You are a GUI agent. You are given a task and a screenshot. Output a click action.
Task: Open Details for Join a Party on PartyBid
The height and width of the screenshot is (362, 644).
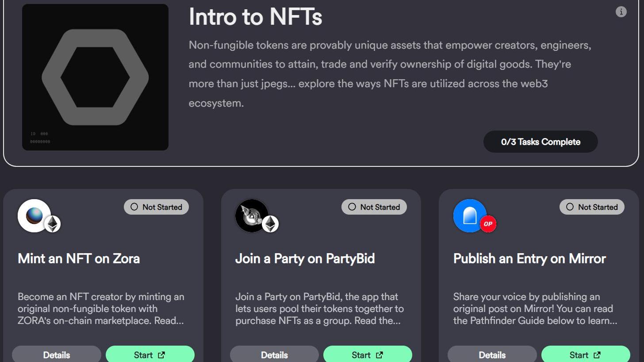274,354
